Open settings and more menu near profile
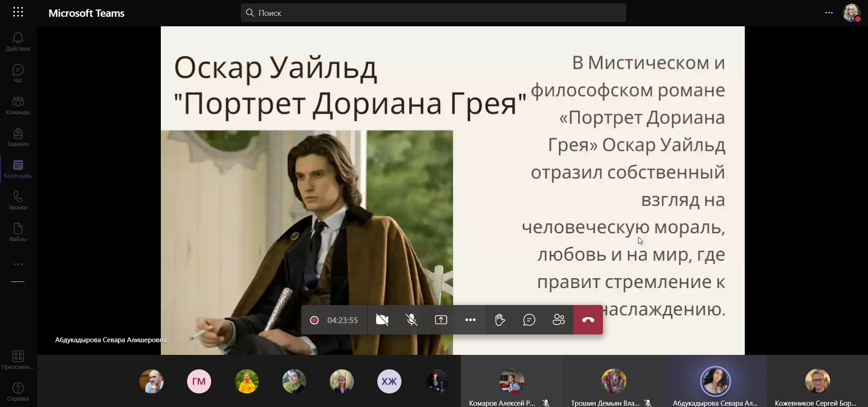868x407 pixels. tap(829, 13)
